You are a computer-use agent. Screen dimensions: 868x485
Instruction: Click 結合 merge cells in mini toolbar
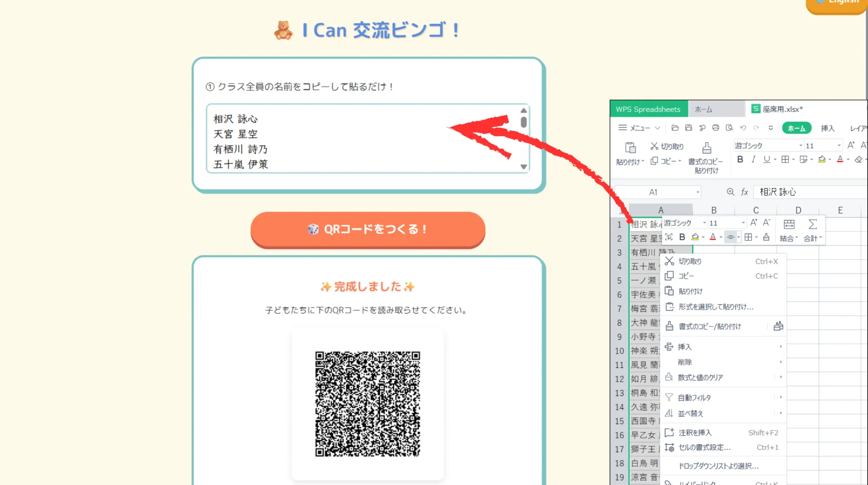point(789,230)
